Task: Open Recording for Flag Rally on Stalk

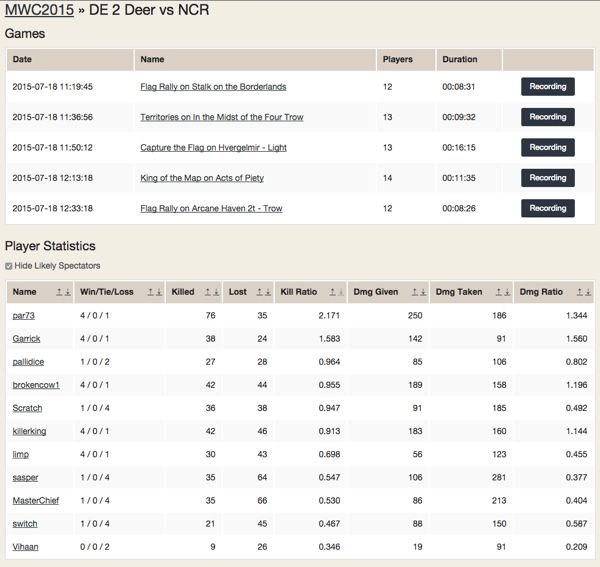Action: 548,86
